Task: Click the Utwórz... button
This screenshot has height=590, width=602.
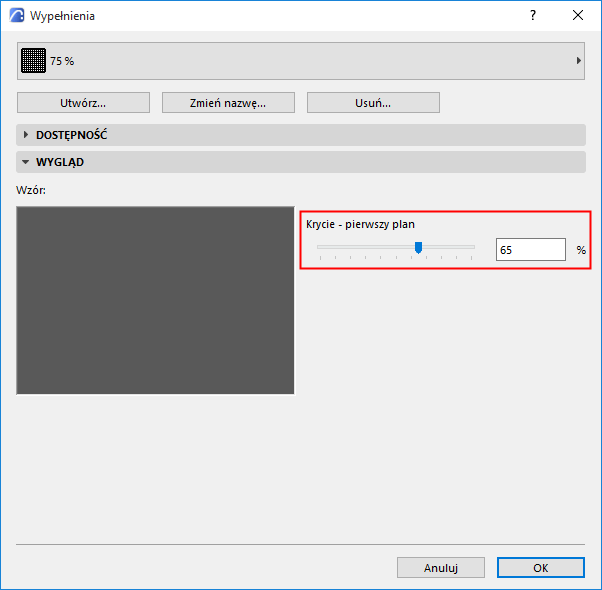Action: [x=83, y=102]
